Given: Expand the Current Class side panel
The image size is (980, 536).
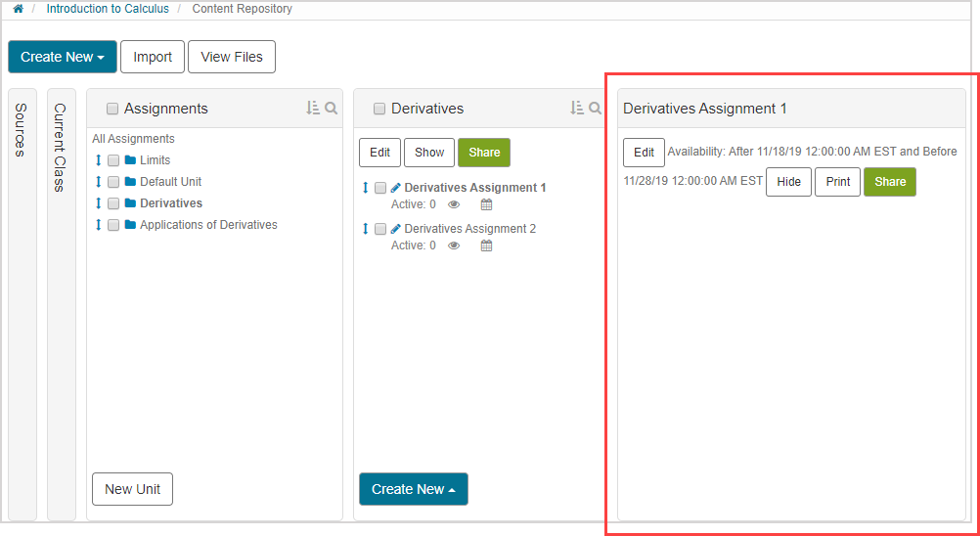Looking at the screenshot, I should [x=61, y=147].
